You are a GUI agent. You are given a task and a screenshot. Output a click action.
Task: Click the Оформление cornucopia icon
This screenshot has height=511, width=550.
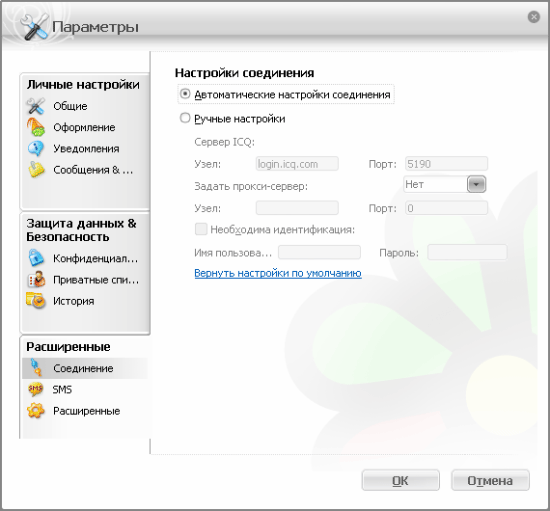pyautogui.click(x=35, y=127)
